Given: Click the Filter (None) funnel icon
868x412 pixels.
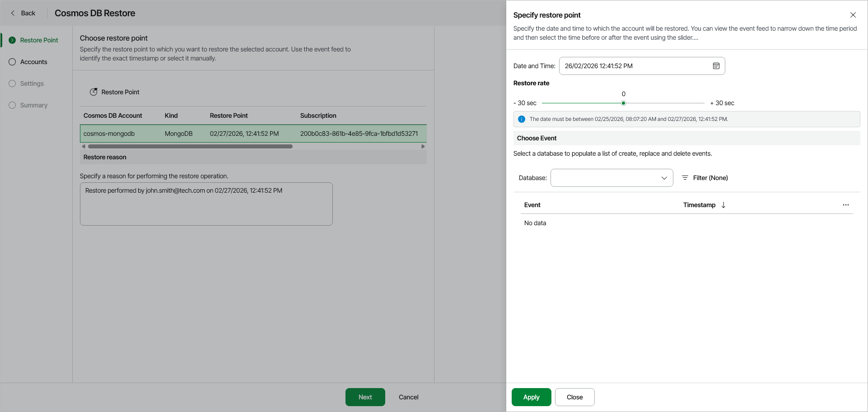Looking at the screenshot, I should click(685, 178).
